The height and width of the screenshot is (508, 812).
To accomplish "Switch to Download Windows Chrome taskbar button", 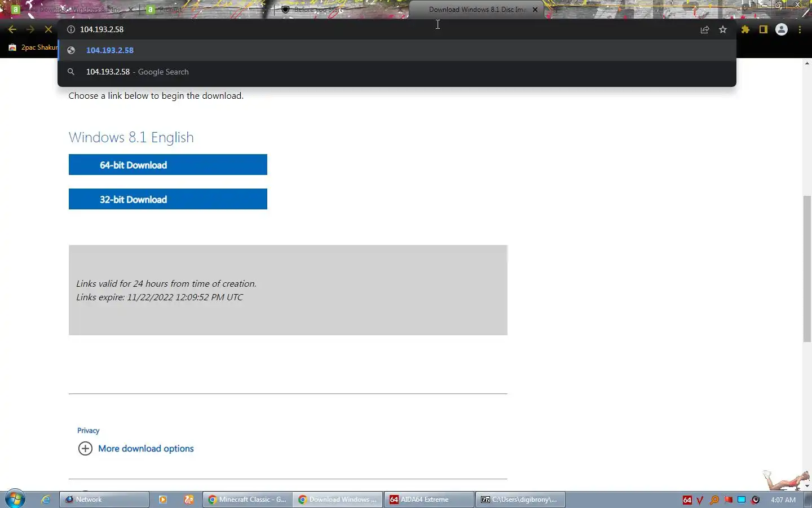I will (338, 500).
